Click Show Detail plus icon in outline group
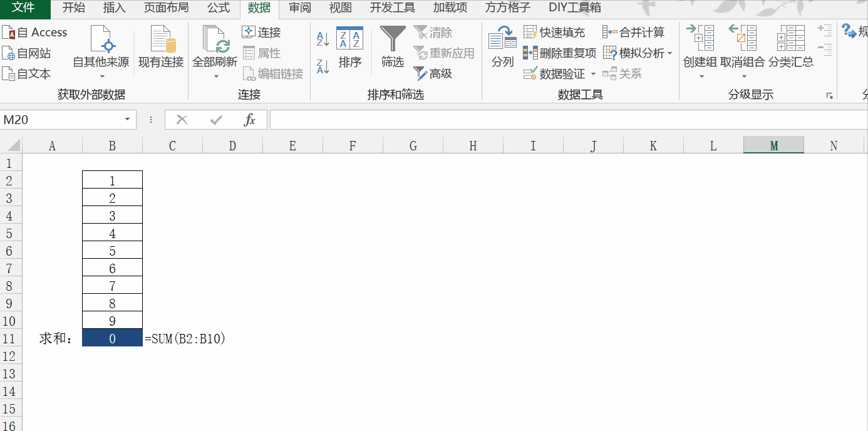 [x=825, y=29]
